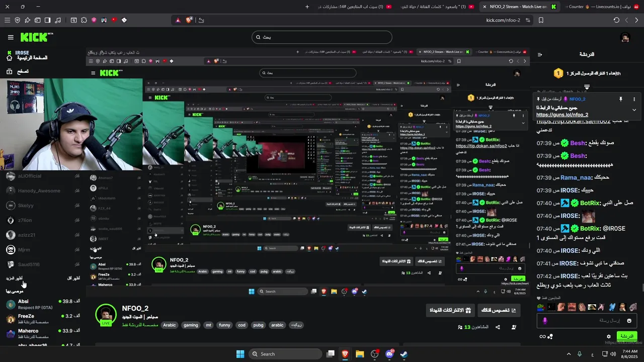644x362 pixels.
Task: Open Absi recommended channel
Action: point(43,304)
